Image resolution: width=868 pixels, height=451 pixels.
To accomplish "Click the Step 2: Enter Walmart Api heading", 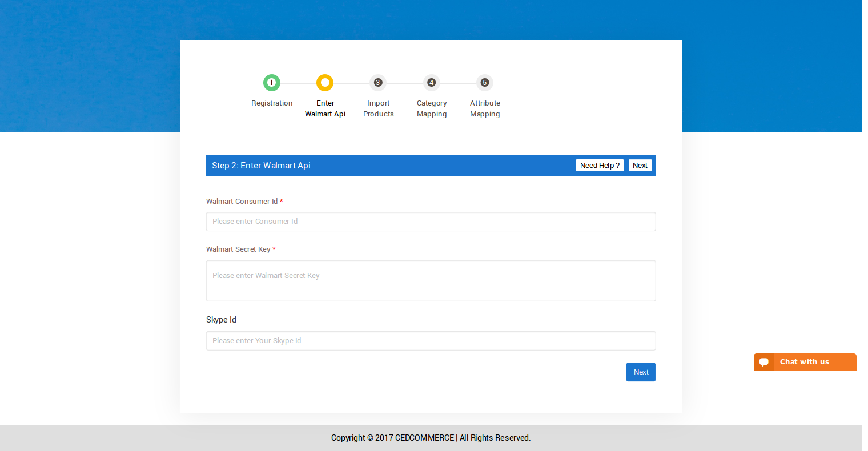I will click(x=262, y=166).
